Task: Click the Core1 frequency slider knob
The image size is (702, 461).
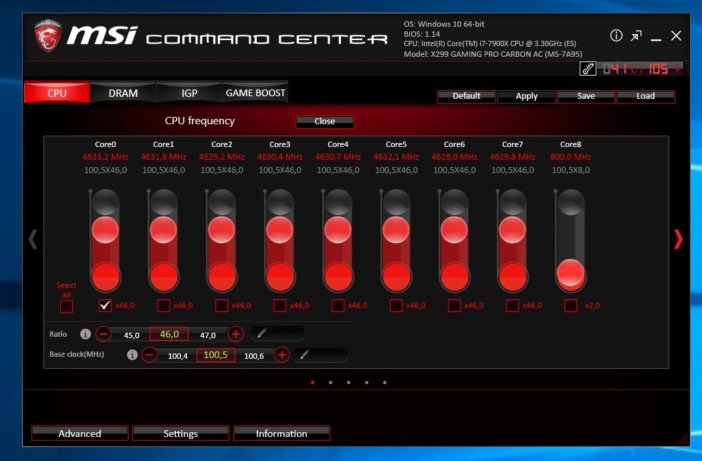Action: click(163, 230)
